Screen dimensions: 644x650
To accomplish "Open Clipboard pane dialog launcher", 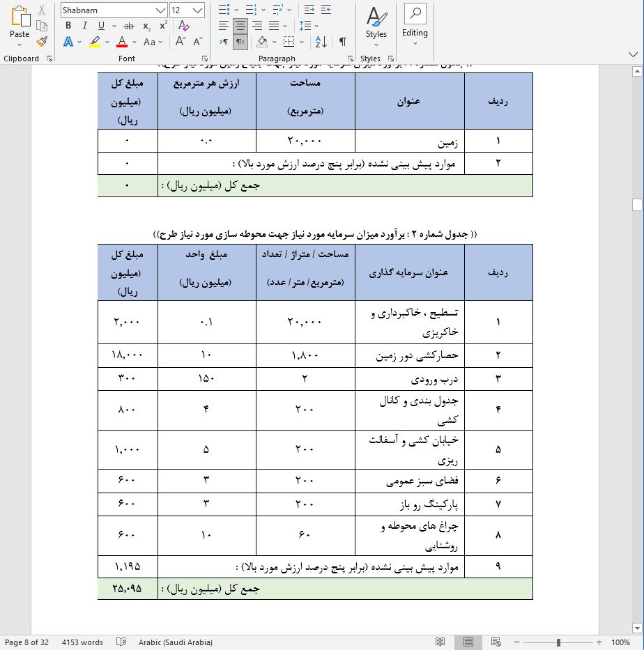I will coord(49,59).
